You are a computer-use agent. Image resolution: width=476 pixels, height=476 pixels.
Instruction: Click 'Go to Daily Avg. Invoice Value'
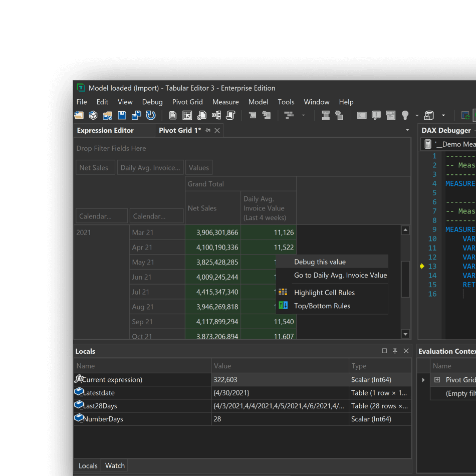tap(340, 275)
